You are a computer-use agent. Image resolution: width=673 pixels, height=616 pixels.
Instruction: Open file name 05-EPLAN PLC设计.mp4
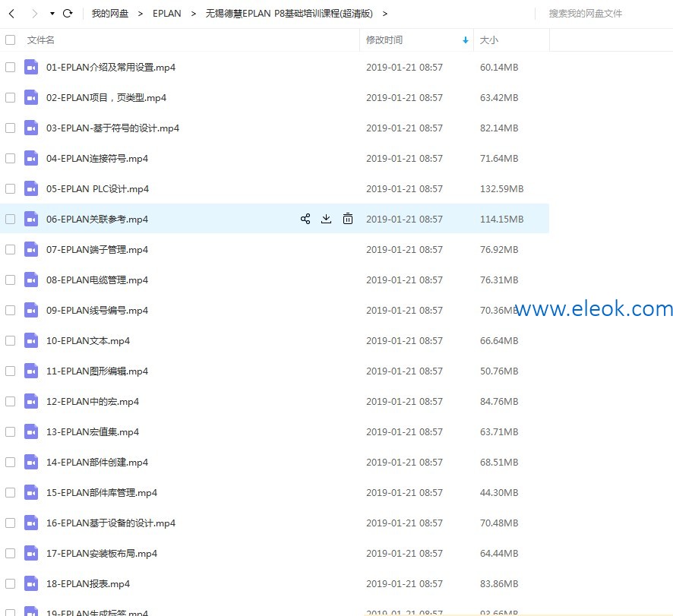pos(97,189)
